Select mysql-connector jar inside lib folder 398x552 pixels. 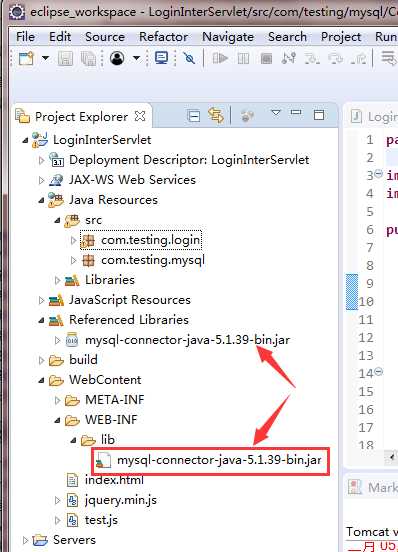[x=219, y=460]
